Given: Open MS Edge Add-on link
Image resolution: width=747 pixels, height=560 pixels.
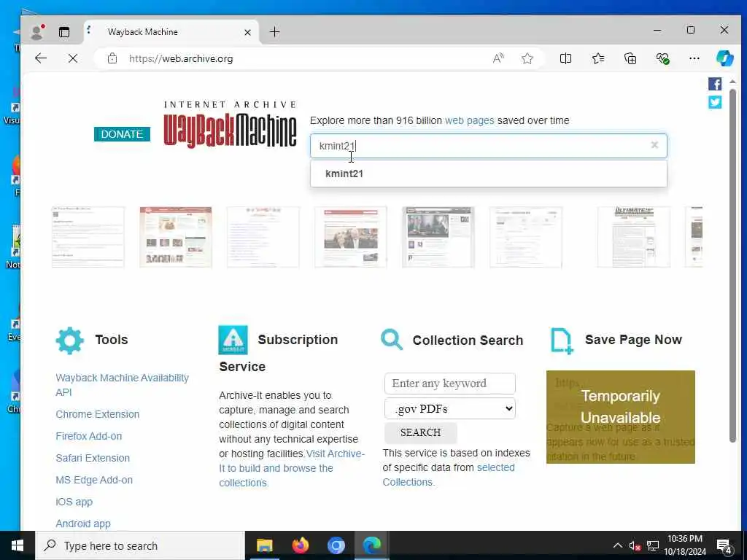Looking at the screenshot, I should point(94,480).
